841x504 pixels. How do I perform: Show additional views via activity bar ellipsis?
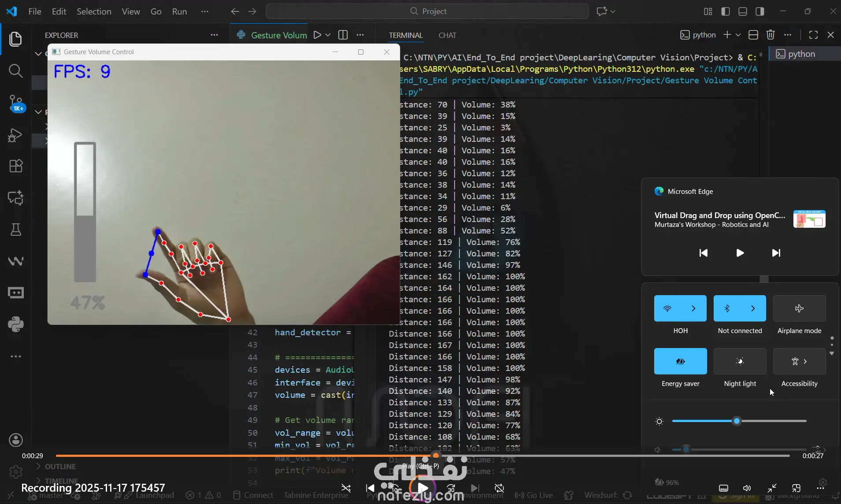coord(16,356)
